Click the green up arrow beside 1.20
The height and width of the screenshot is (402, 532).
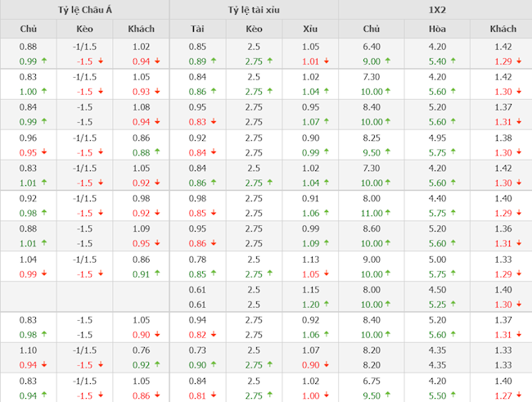[x=327, y=305]
